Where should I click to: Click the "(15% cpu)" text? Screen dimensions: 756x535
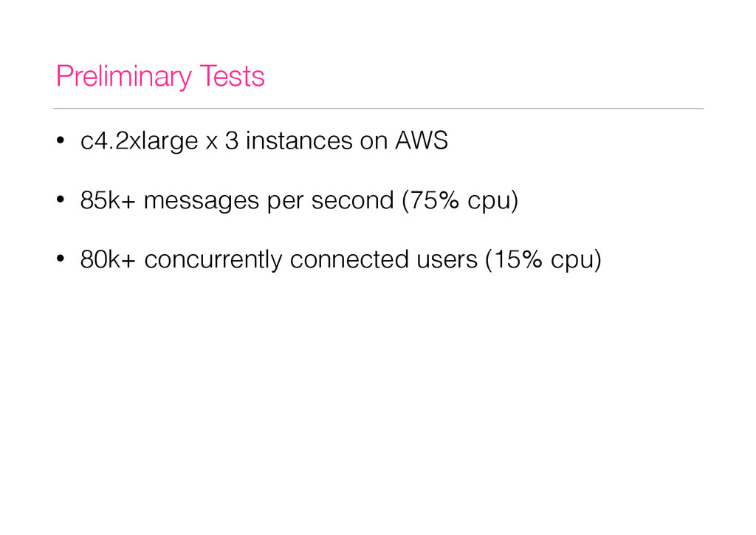543,260
